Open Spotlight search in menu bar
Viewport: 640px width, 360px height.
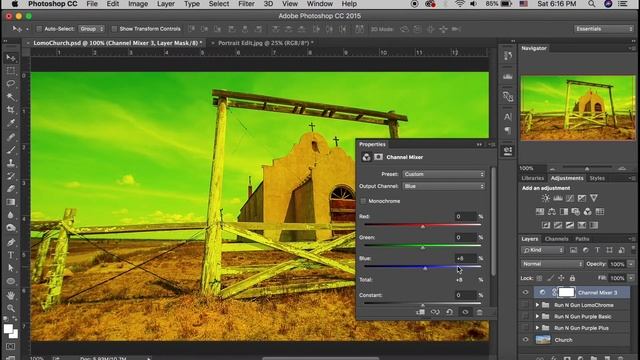pos(591,4)
